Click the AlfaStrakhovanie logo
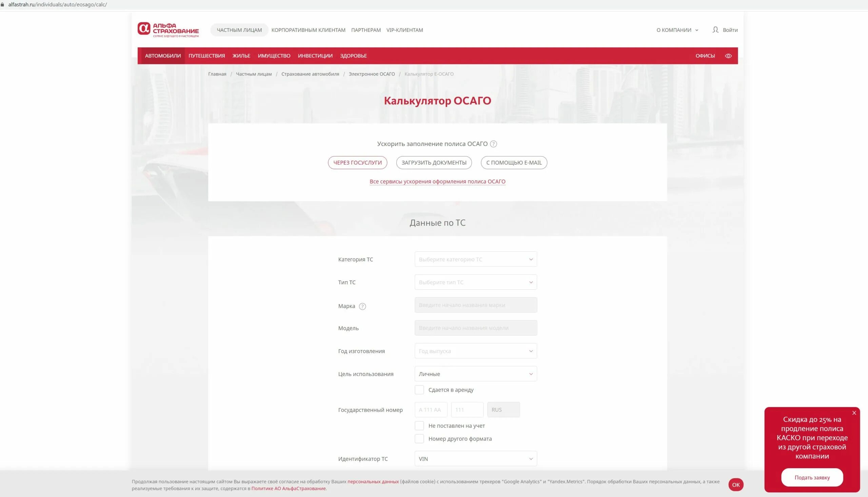This screenshot has width=868, height=497. point(168,30)
